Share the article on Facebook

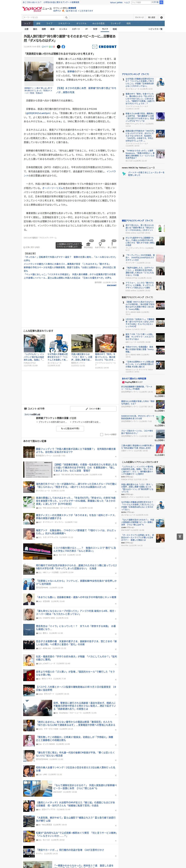(63, 47)
